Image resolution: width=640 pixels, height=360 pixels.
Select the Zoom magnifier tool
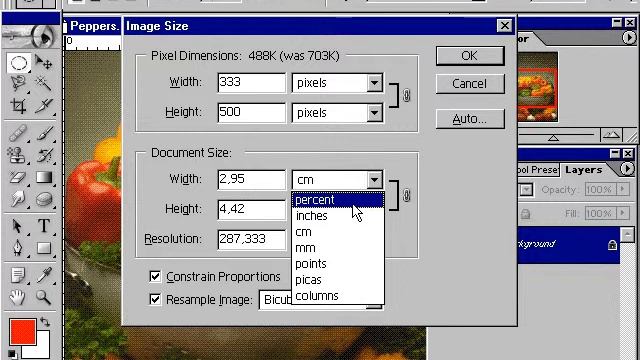point(43,297)
